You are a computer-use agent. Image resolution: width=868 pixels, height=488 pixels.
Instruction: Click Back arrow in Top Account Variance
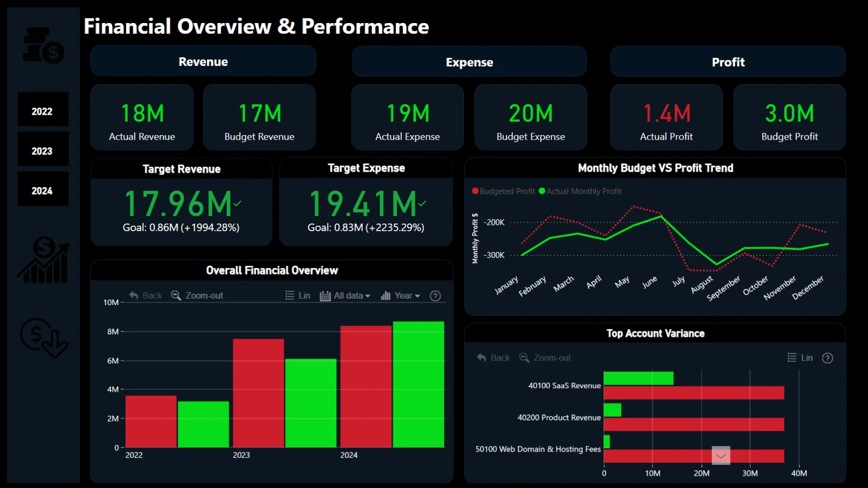pos(481,358)
